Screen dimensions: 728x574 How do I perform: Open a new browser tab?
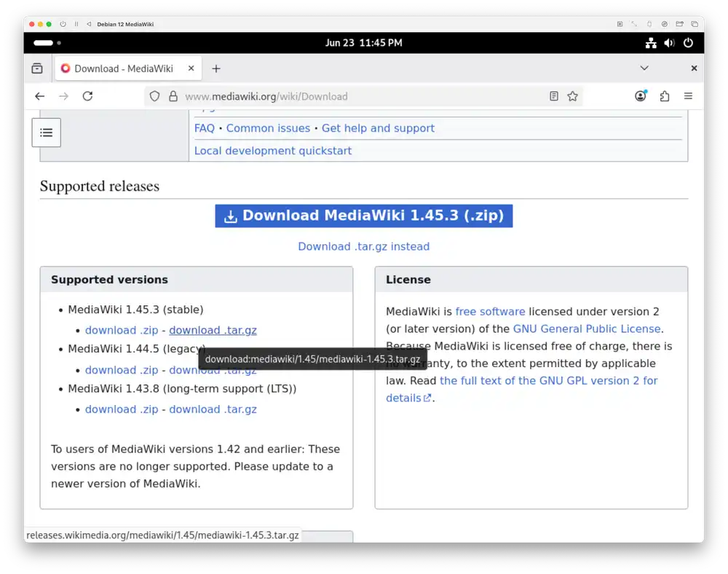216,68
